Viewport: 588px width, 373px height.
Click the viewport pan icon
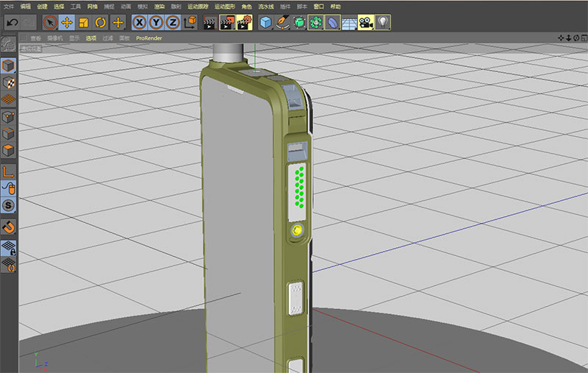point(561,38)
